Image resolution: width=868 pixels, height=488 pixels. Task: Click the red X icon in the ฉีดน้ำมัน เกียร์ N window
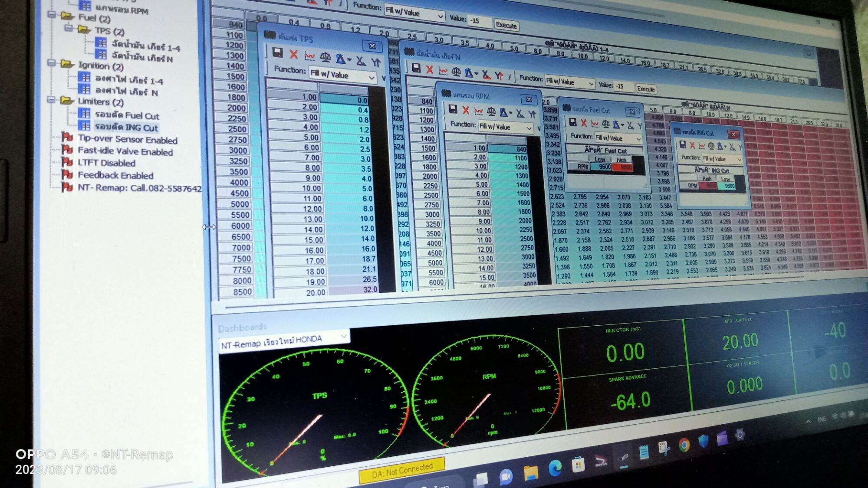[430, 69]
